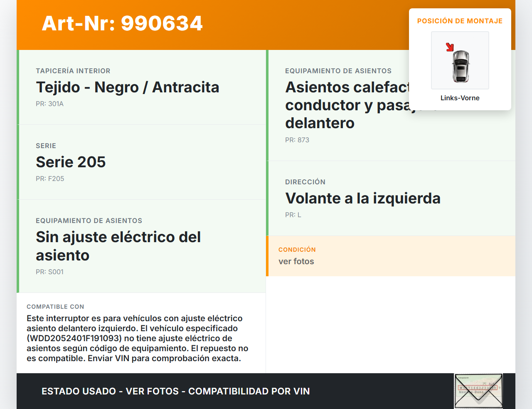Image resolution: width=532 pixels, height=409 pixels.
Task: Click 'ver fotos' in the condition box
Action: [x=296, y=261]
